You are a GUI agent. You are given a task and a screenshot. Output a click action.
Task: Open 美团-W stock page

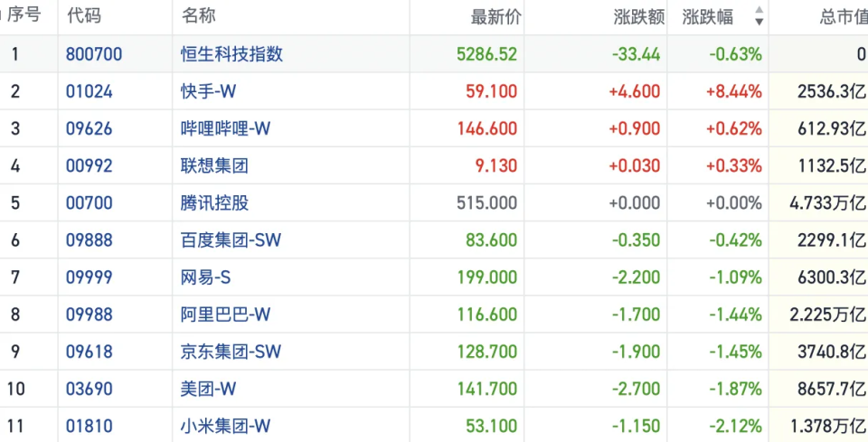pyautogui.click(x=208, y=389)
